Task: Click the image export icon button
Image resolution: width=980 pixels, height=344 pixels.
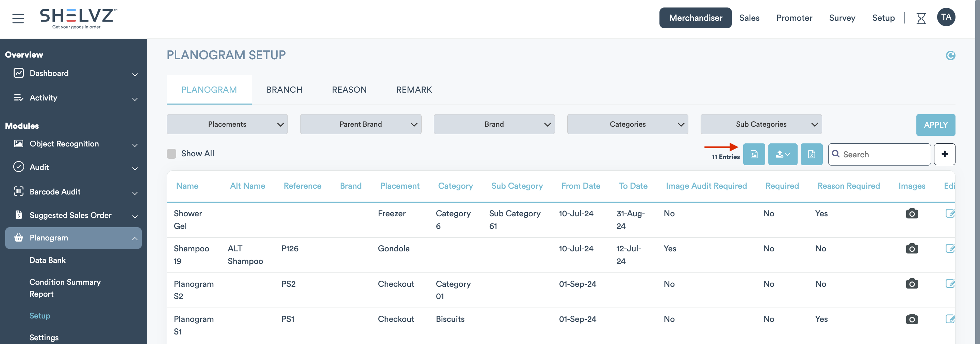Action: (x=754, y=154)
